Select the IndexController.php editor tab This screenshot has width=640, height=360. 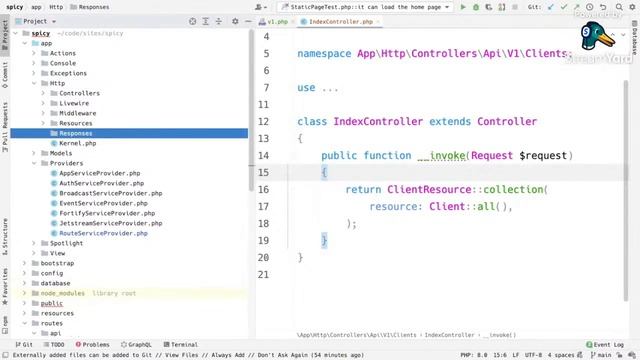[340, 22]
